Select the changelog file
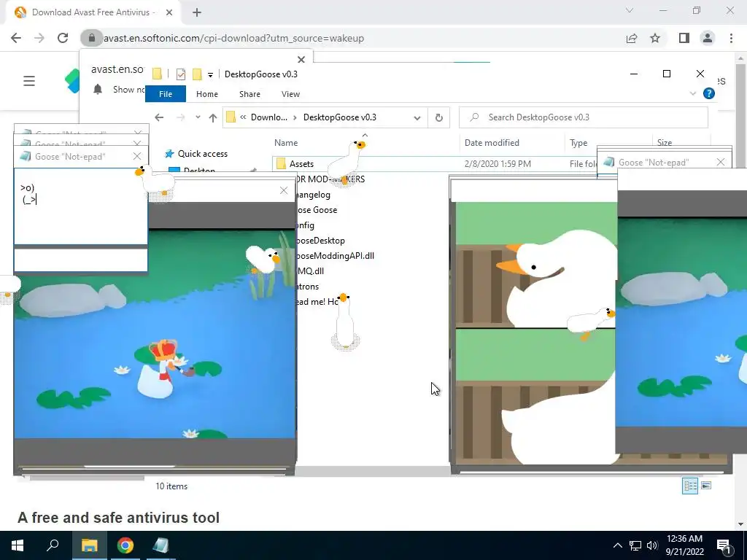Image resolution: width=747 pixels, height=560 pixels. (313, 195)
